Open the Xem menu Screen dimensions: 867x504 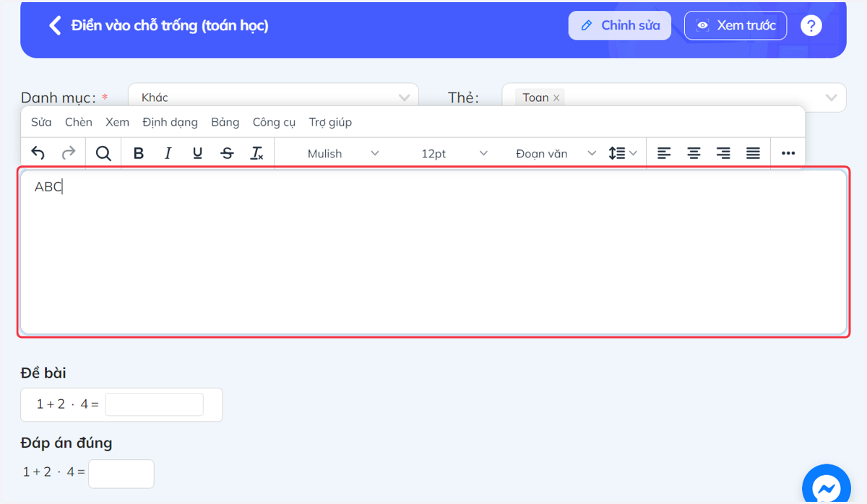[117, 122]
